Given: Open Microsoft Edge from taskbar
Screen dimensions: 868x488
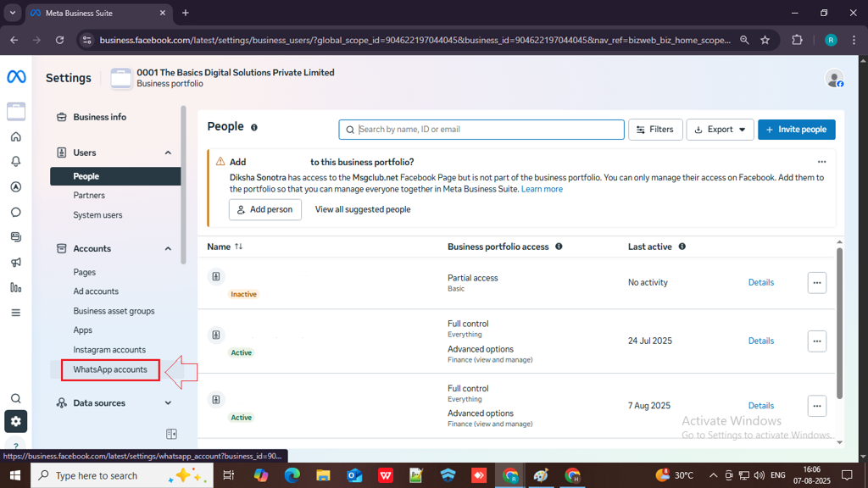Looking at the screenshot, I should coord(292,475).
